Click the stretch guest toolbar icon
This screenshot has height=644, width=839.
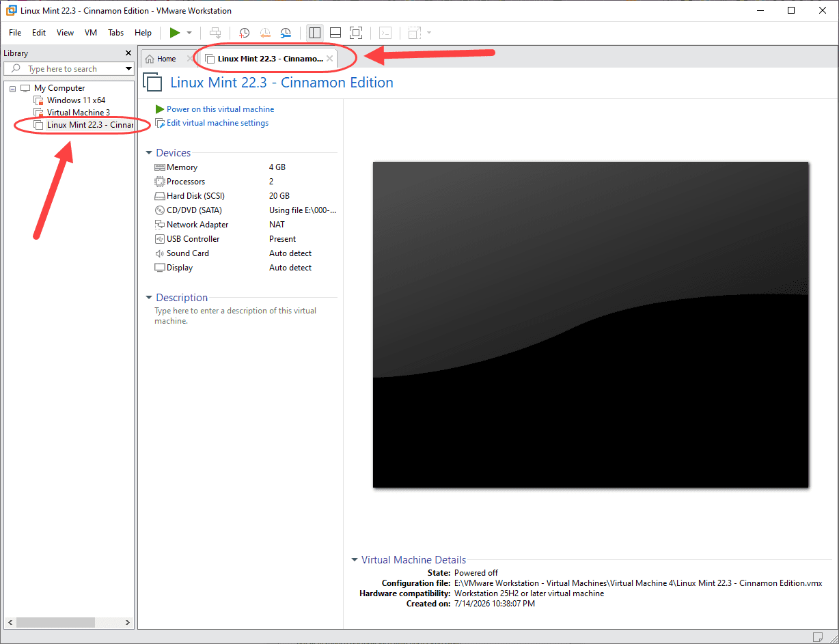click(414, 33)
